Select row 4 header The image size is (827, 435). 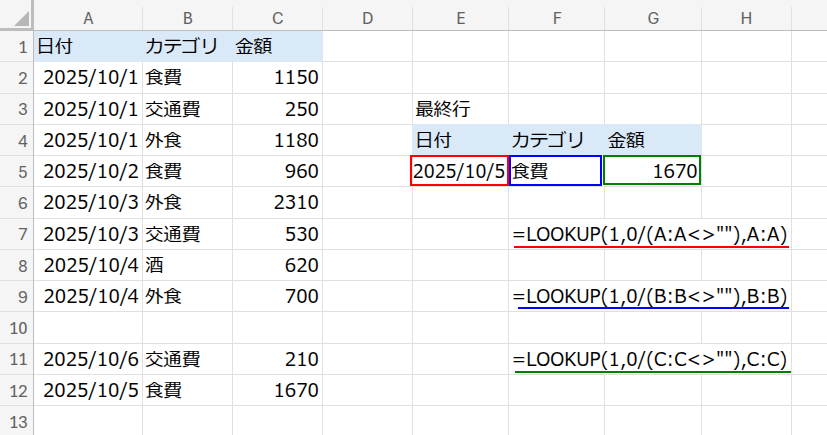coord(17,140)
